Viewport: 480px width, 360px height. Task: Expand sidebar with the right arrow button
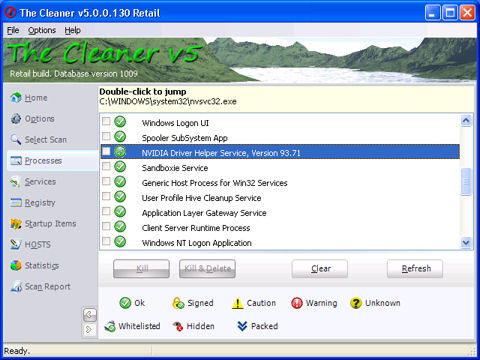coord(89,330)
